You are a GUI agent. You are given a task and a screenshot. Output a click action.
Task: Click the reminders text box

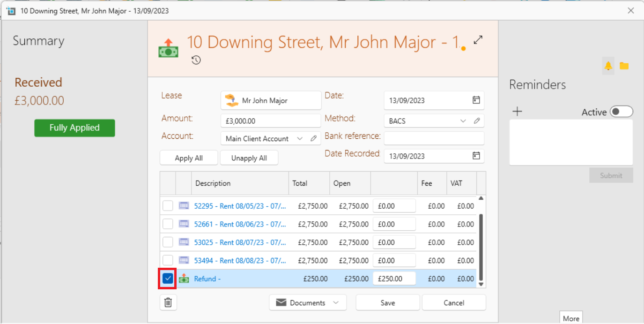(571, 142)
